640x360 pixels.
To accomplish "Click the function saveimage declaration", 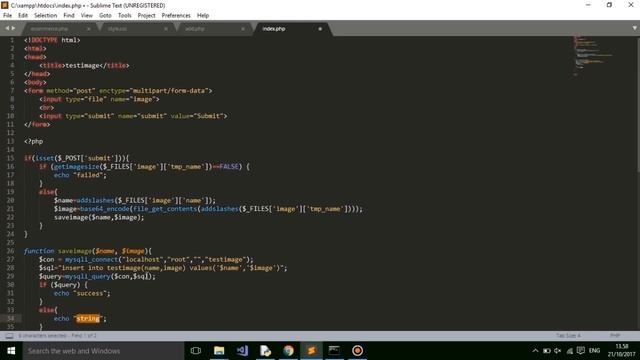I will click(88, 251).
